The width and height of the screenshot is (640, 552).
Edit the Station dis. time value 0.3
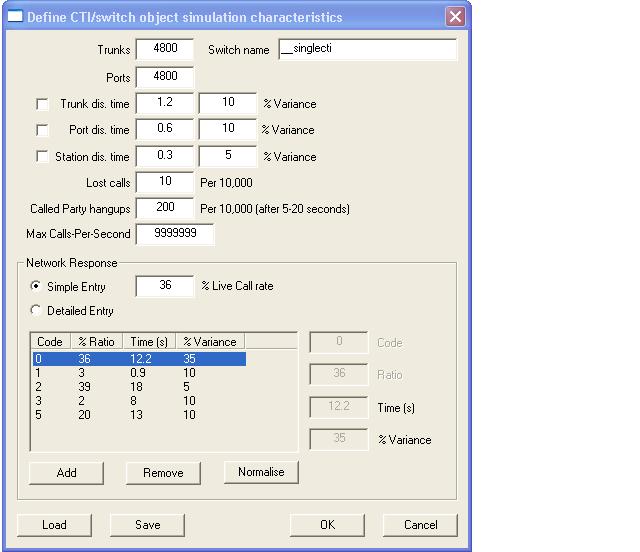[165, 156]
